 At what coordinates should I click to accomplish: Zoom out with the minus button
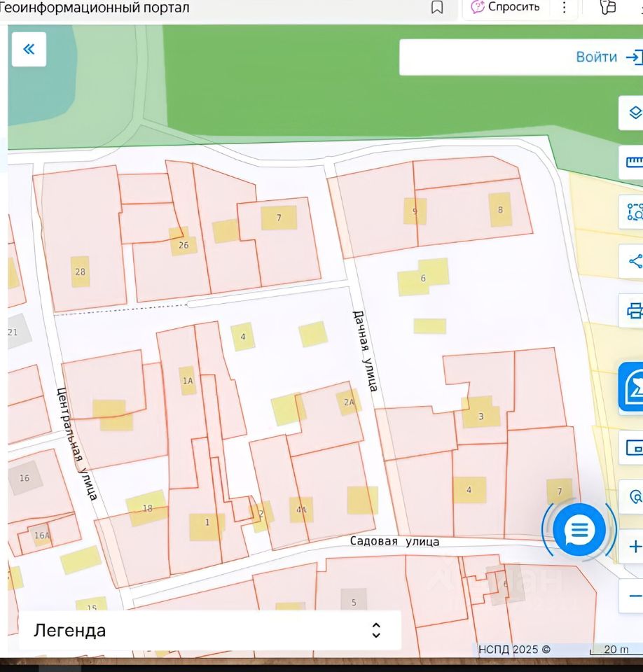point(634,596)
